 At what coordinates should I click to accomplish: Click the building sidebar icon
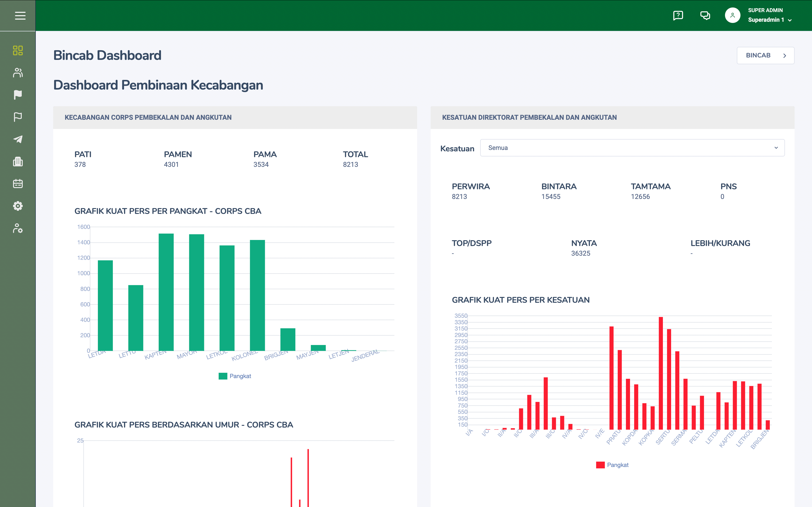(x=18, y=162)
